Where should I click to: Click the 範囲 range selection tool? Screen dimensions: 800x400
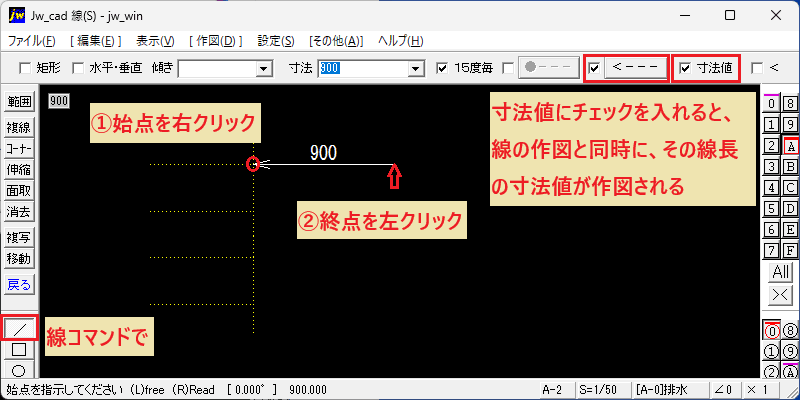coord(19,102)
